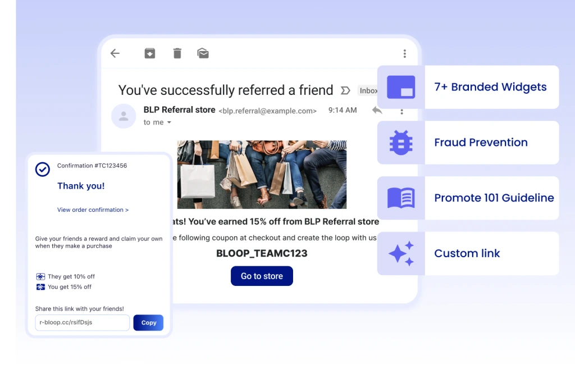Select the Fraud Prevention bug icon
Viewport: 575px width, 392px height.
[400, 142]
